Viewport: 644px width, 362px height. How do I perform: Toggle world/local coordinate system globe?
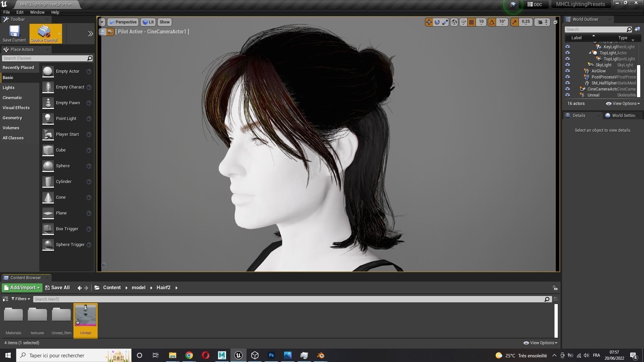454,22
